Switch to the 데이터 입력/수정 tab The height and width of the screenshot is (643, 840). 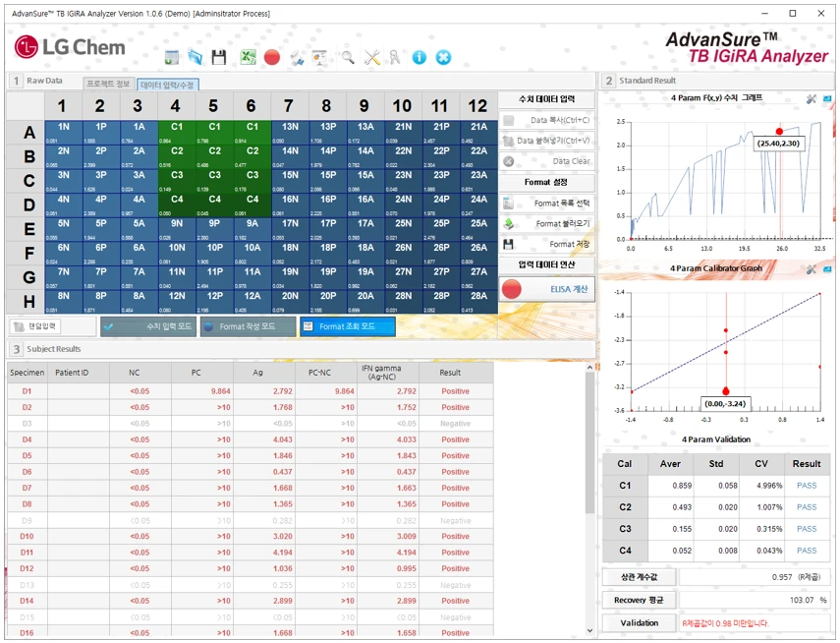pyautogui.click(x=168, y=85)
